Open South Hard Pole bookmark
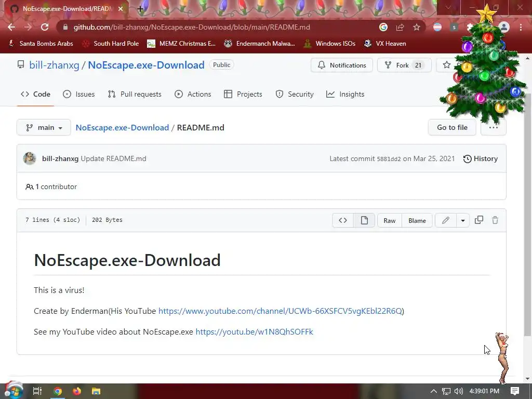The height and width of the screenshot is (399, 532). pyautogui.click(x=111, y=44)
